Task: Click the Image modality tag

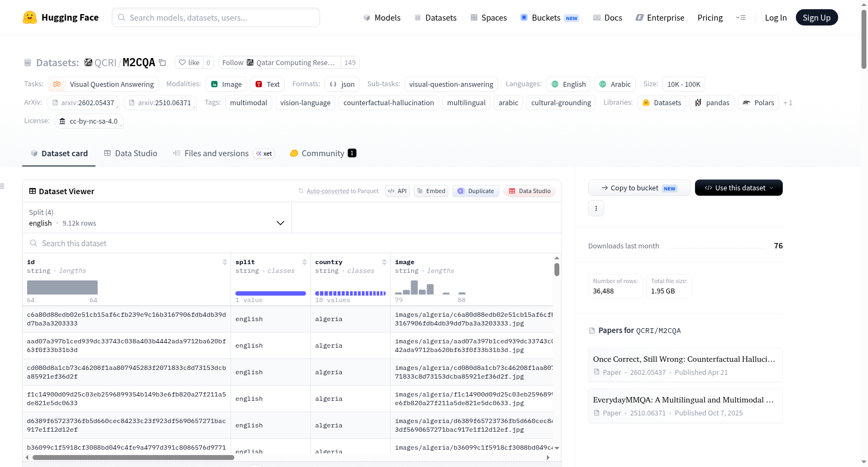Action: coord(226,84)
